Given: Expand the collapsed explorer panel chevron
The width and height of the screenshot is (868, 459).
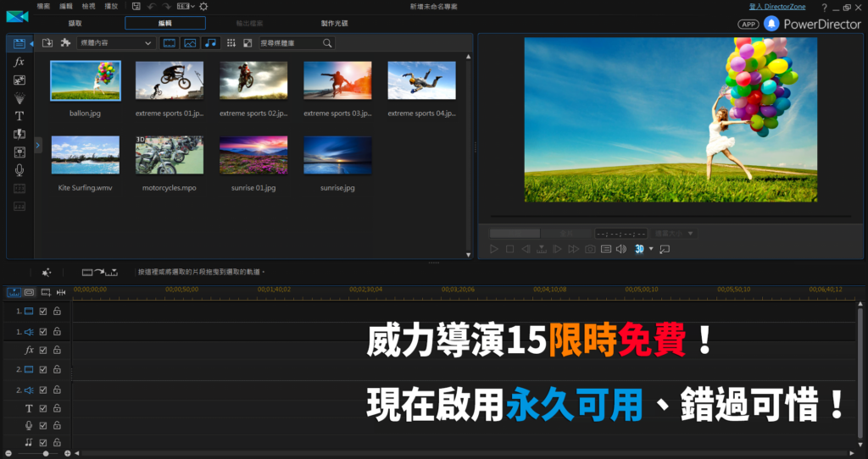Looking at the screenshot, I should (x=38, y=145).
